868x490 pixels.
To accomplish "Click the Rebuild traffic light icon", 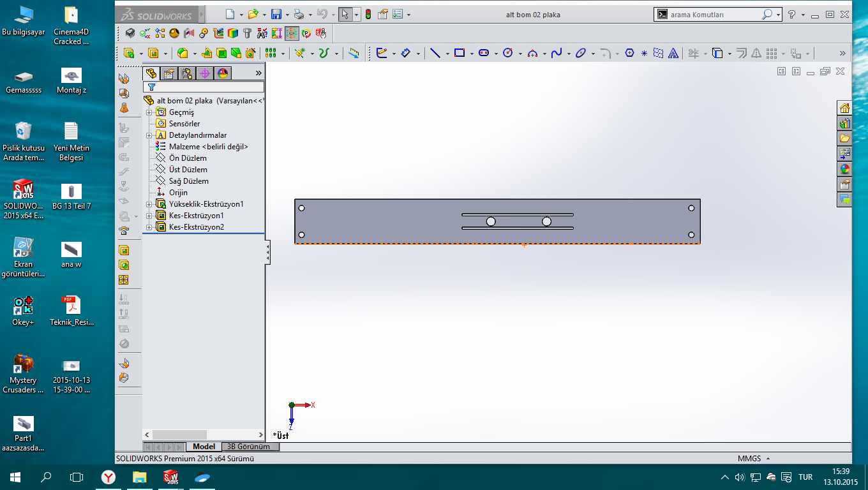I will pyautogui.click(x=368, y=14).
